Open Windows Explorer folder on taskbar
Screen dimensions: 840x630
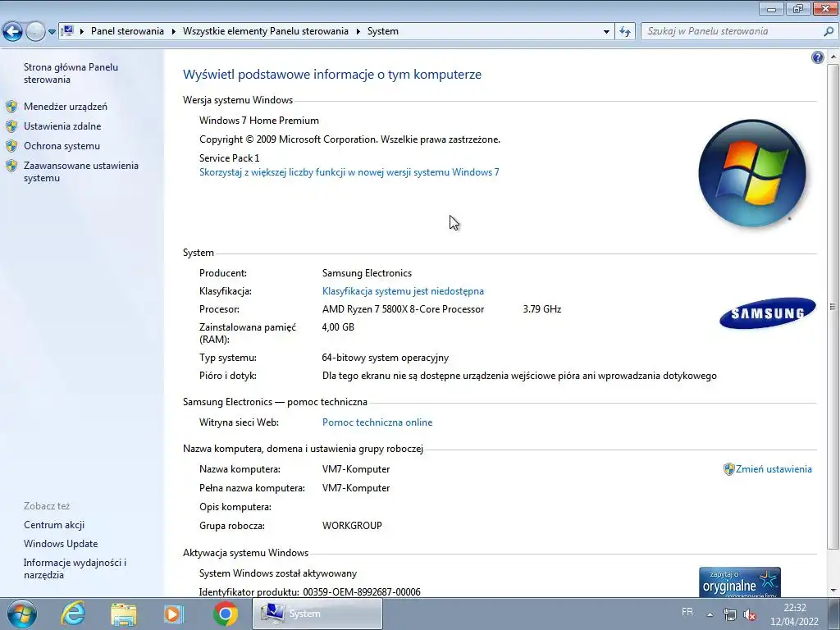pos(123,614)
